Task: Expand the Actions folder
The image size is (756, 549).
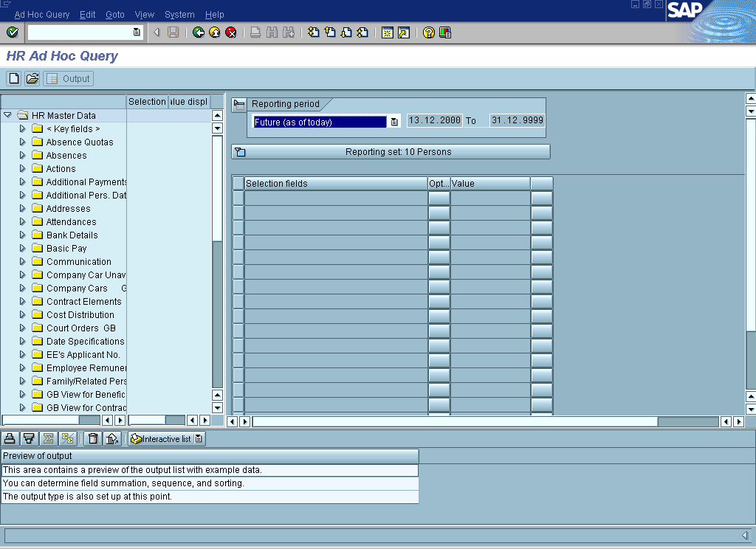Action: click(x=22, y=168)
